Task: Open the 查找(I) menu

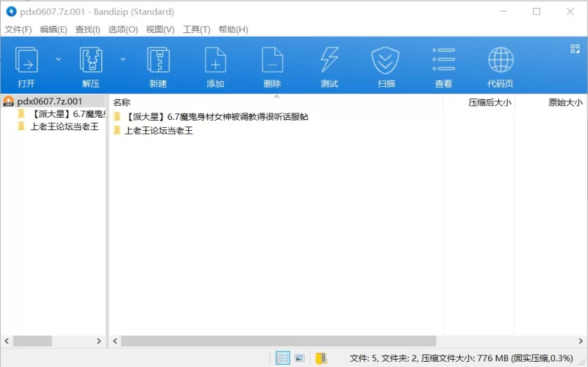Action: pos(87,29)
